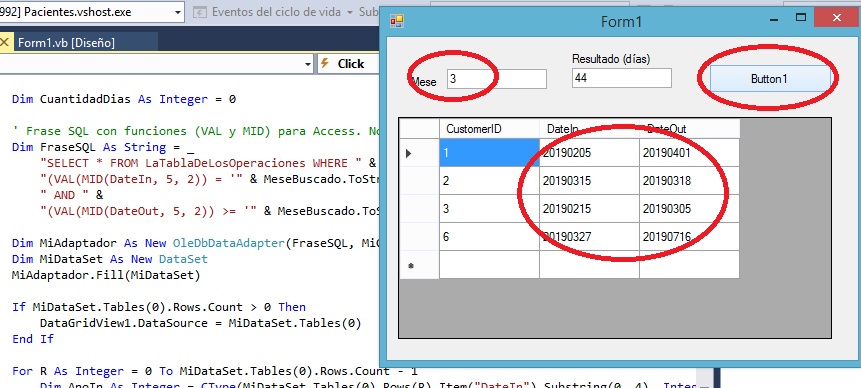This screenshot has width=861, height=388.
Task: Switch to the Form1.vb [Diseño] tab
Action: click(x=66, y=43)
